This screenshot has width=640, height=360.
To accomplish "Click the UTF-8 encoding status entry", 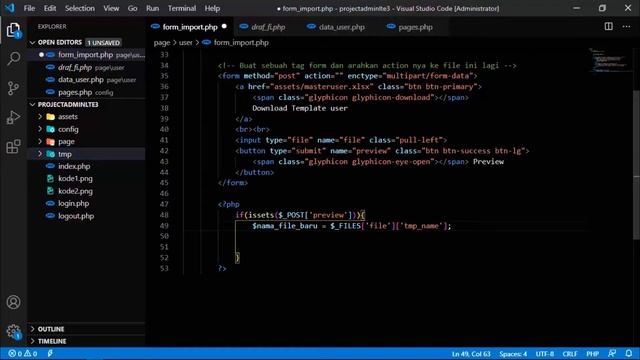I will [544, 353].
